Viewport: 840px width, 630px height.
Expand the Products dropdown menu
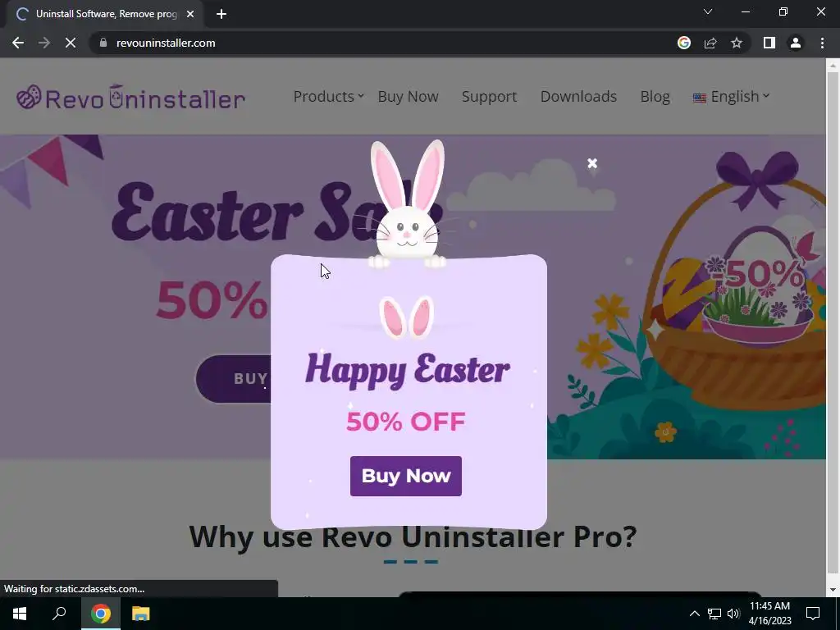pyautogui.click(x=328, y=97)
